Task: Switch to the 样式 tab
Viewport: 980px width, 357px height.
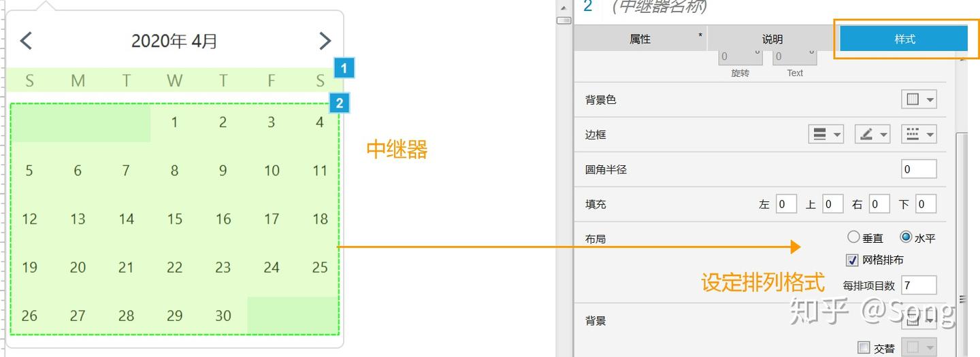Action: tap(904, 39)
